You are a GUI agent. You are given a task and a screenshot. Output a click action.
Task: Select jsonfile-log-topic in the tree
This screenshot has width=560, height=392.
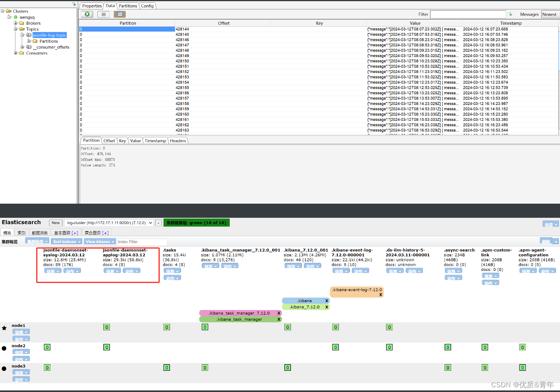coord(49,35)
